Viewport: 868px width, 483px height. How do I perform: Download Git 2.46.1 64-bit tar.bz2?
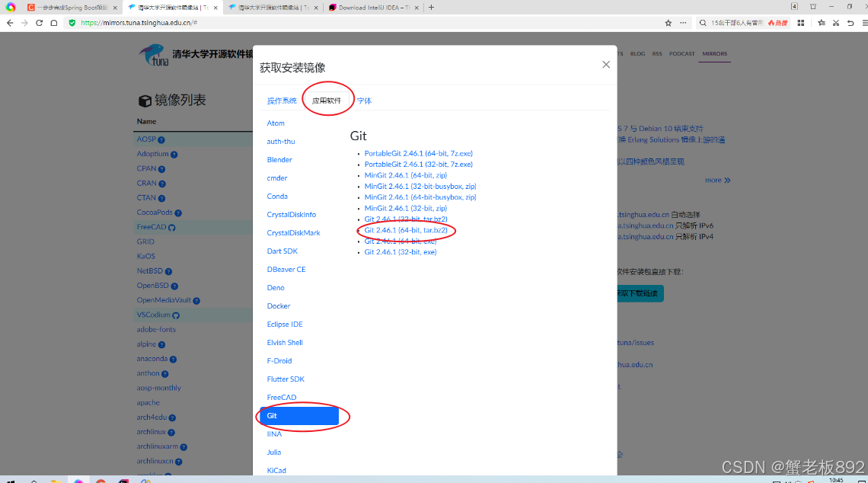(406, 230)
